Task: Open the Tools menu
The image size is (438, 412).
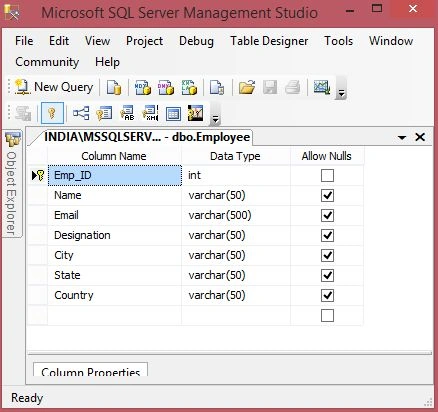Action: click(338, 41)
